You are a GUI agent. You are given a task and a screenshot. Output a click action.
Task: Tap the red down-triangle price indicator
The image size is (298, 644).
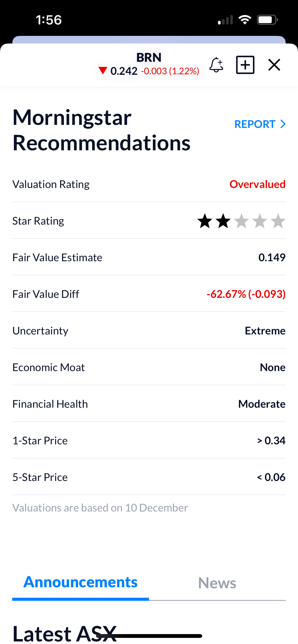coord(103,71)
